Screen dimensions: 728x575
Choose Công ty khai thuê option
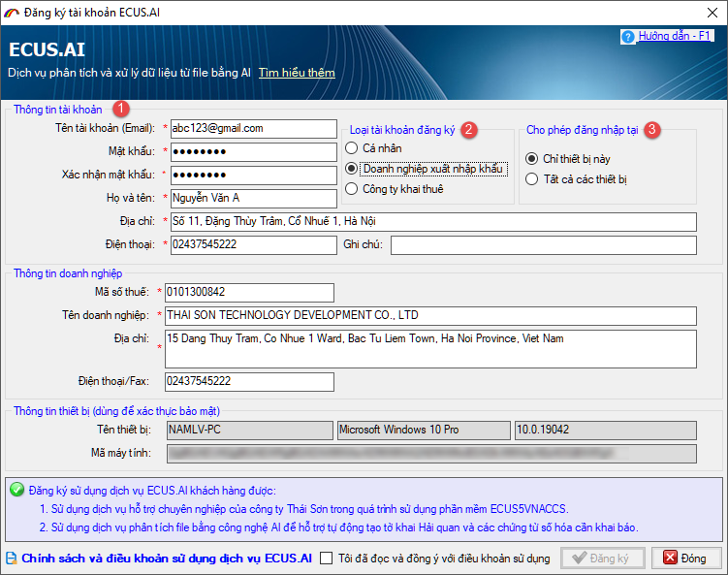(x=351, y=189)
